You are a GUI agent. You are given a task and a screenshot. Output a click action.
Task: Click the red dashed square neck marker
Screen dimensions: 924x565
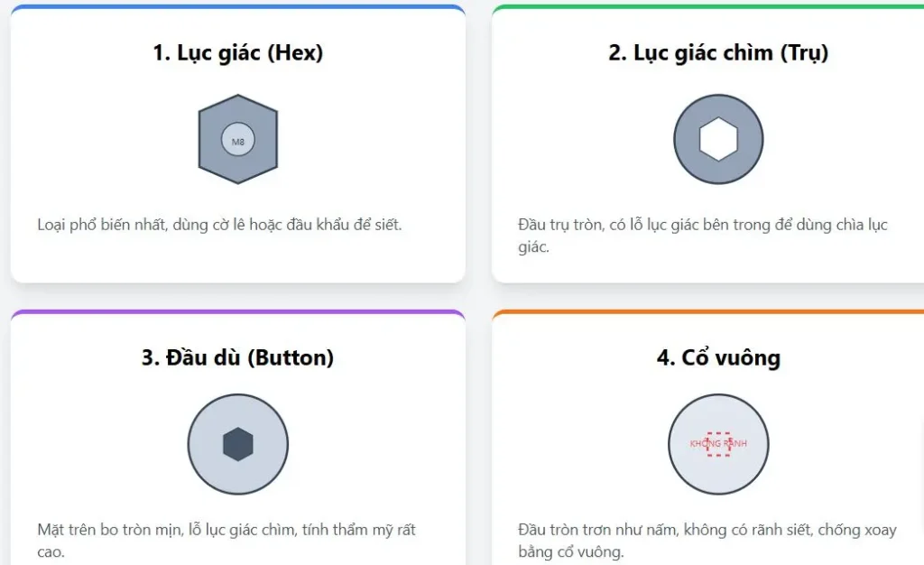pyautogui.click(x=718, y=443)
